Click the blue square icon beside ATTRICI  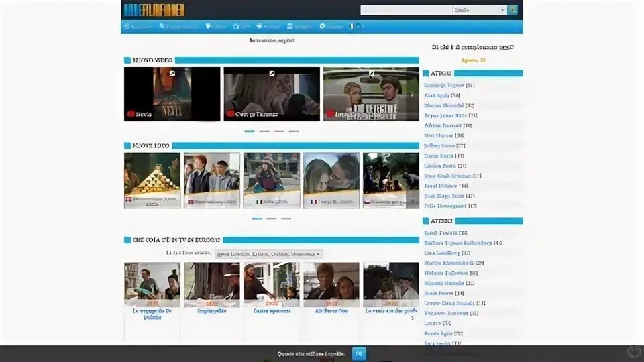(x=426, y=221)
